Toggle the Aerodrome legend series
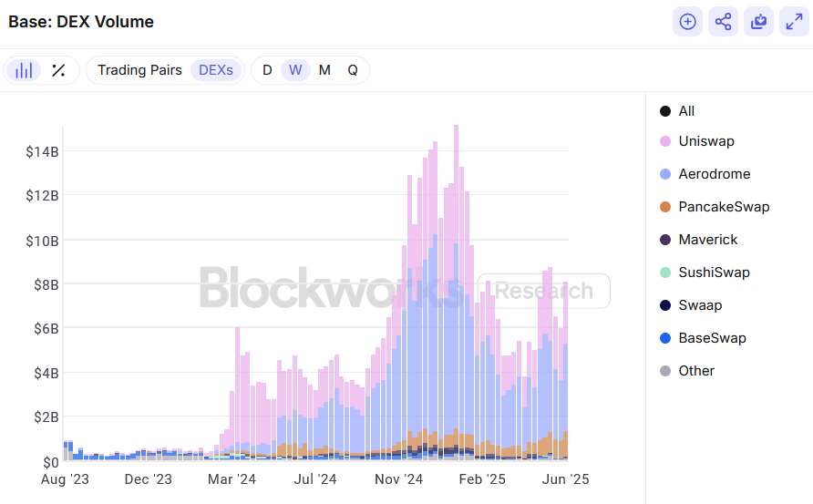This screenshot has width=813, height=504. coord(714,174)
